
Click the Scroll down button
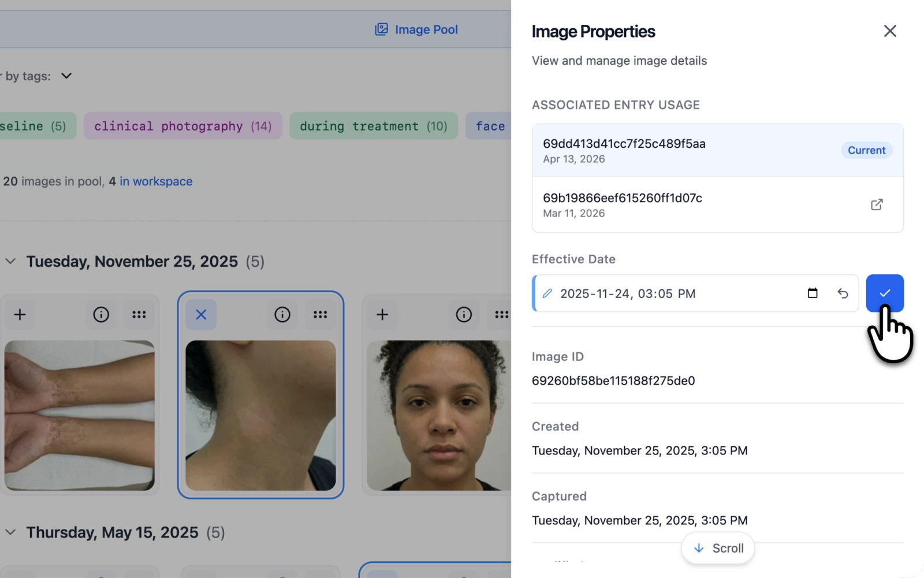[718, 548]
